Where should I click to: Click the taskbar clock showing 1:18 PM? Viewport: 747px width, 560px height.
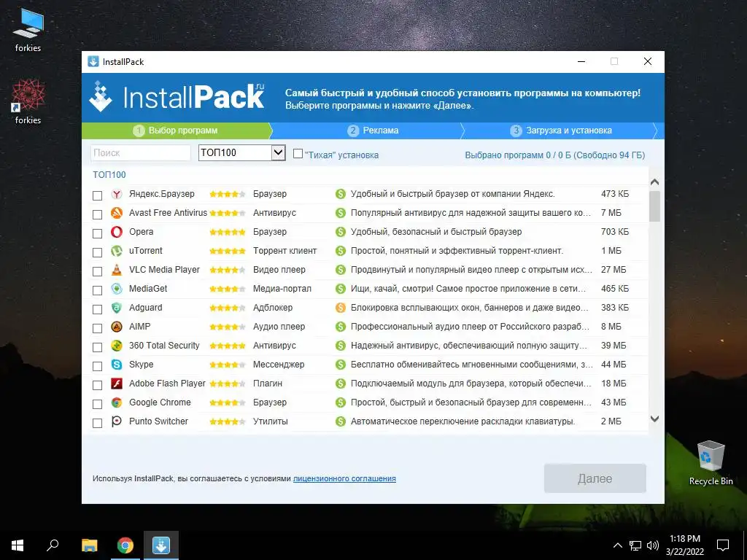coord(685,545)
